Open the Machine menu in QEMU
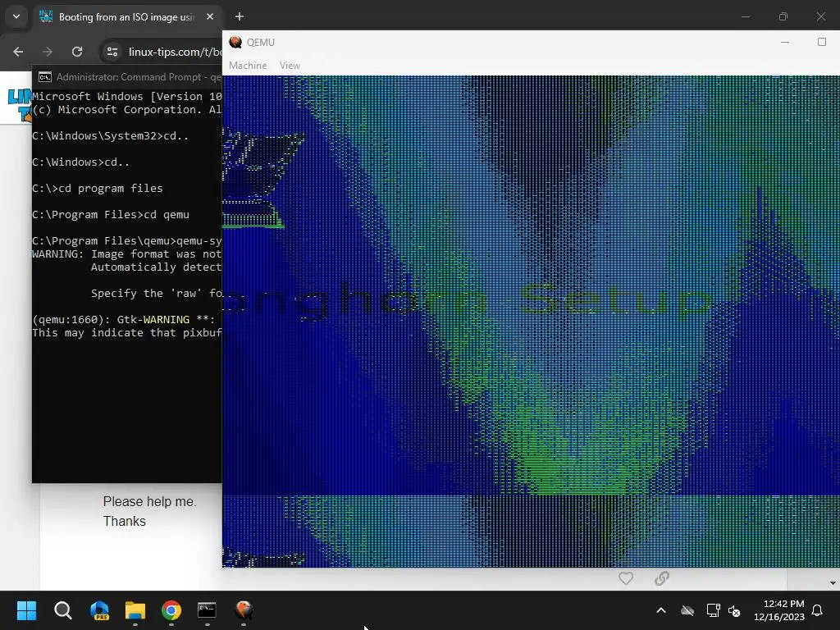The height and width of the screenshot is (630, 840). pyautogui.click(x=248, y=66)
